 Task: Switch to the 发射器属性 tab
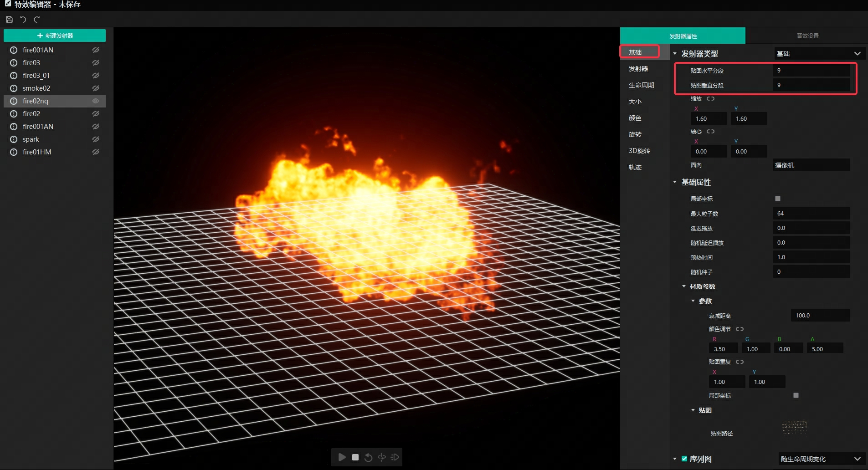coord(683,36)
